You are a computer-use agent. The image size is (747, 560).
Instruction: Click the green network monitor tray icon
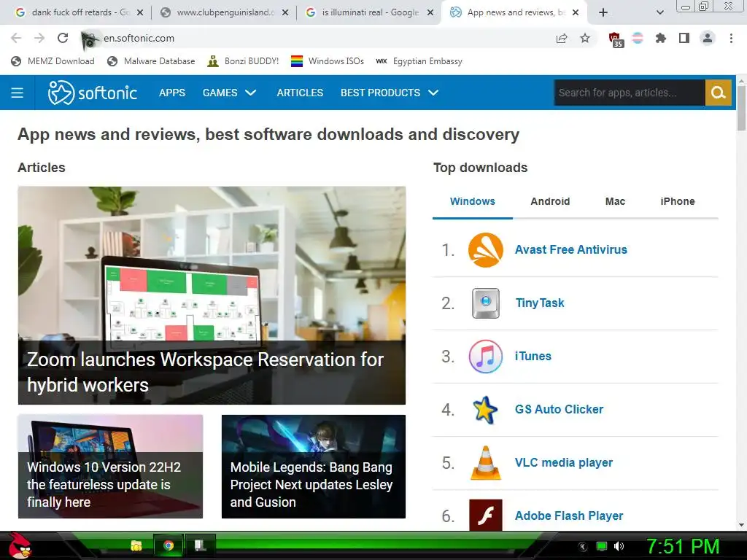point(602,546)
